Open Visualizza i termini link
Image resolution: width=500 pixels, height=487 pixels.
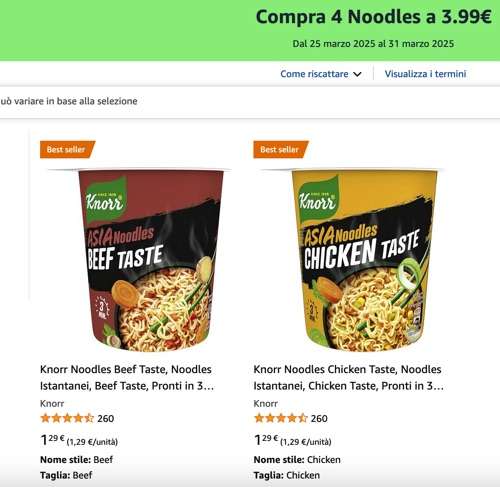[425, 74]
